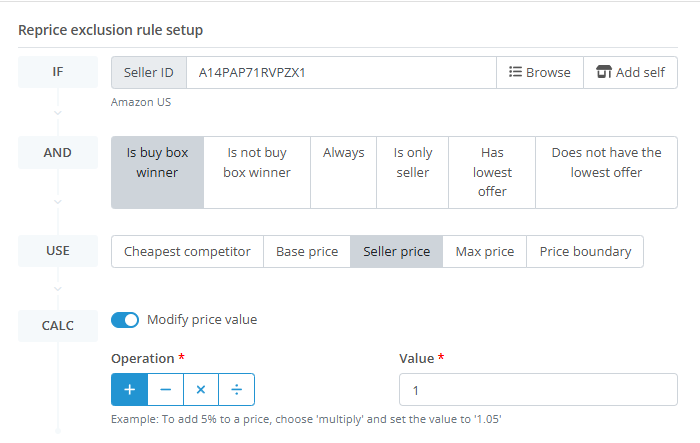Click the 'Amazon US' marketplace text
Viewport: 700px width, 443px height.
141,102
